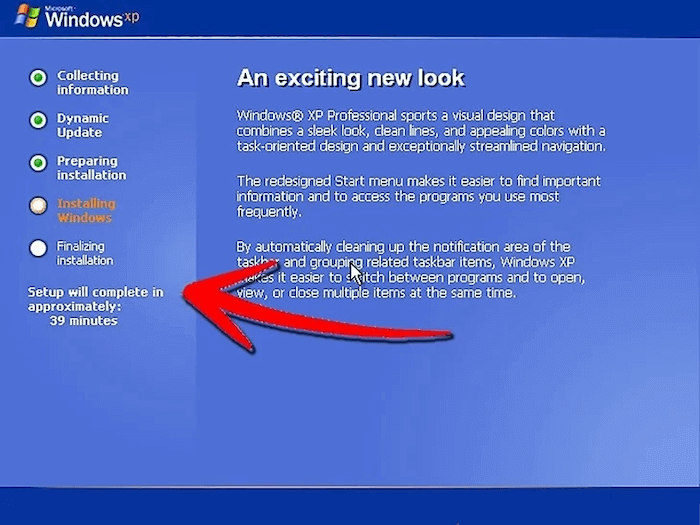Select the green Dynamic Update step bullet
This screenshot has width=700, height=525.
38,121
